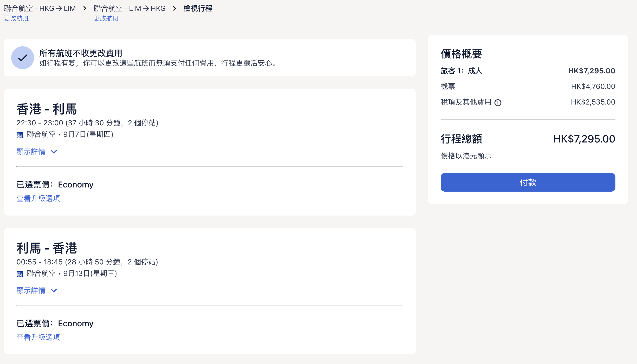Click the chevron beside return 顯示詳情
Viewport: 637px width, 364px height.
54,290
